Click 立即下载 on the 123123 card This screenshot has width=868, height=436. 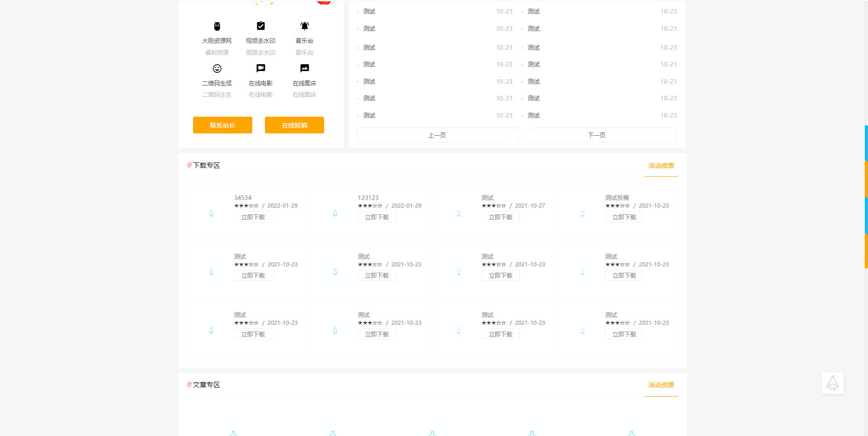[x=377, y=217]
